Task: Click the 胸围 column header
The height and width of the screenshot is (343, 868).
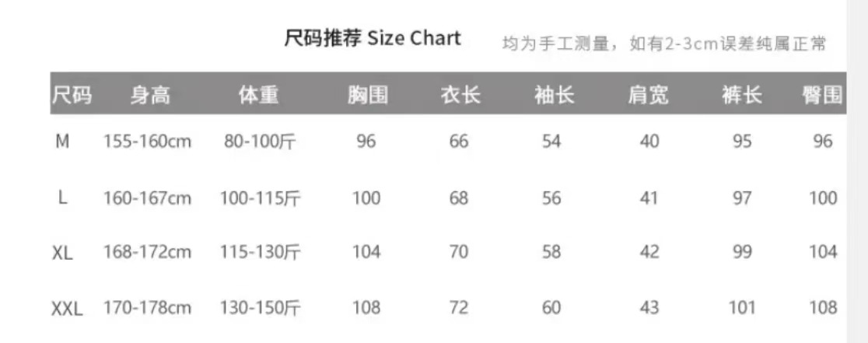Action: pos(367,96)
